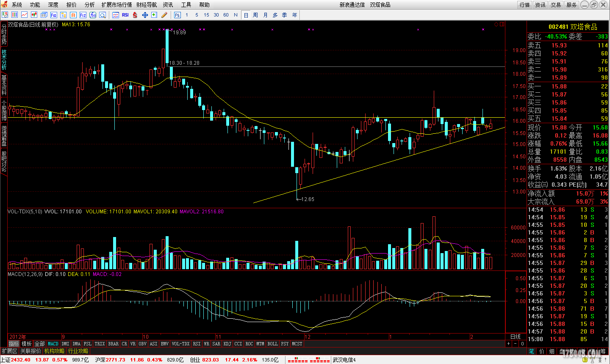Select the 年 yearly period
Image resolution: width=610 pixels, height=364 pixels.
[x=294, y=15]
